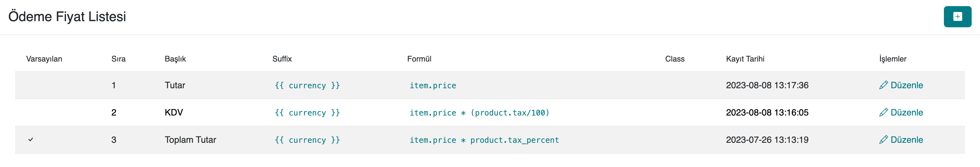Select the item.price formula in Tutar row

(432, 85)
